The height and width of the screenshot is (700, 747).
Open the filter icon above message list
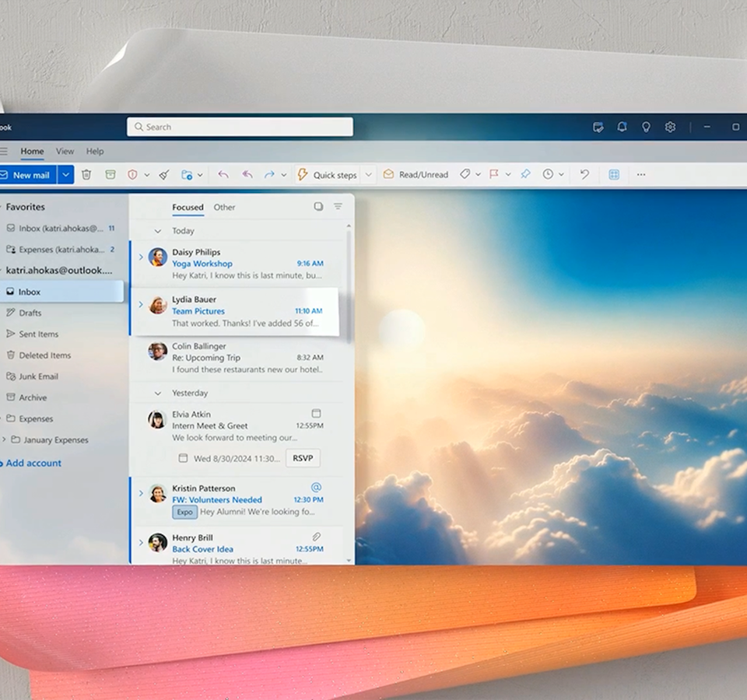click(x=338, y=206)
